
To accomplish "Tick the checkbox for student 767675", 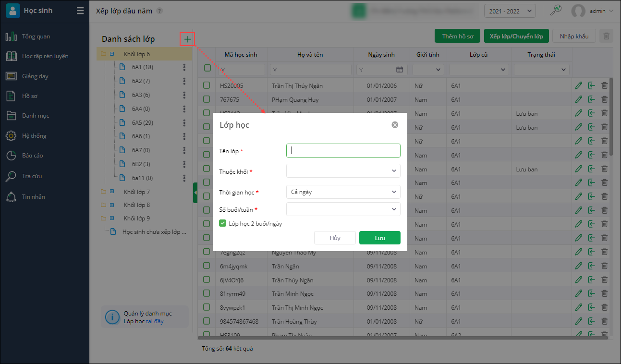I will (x=207, y=99).
